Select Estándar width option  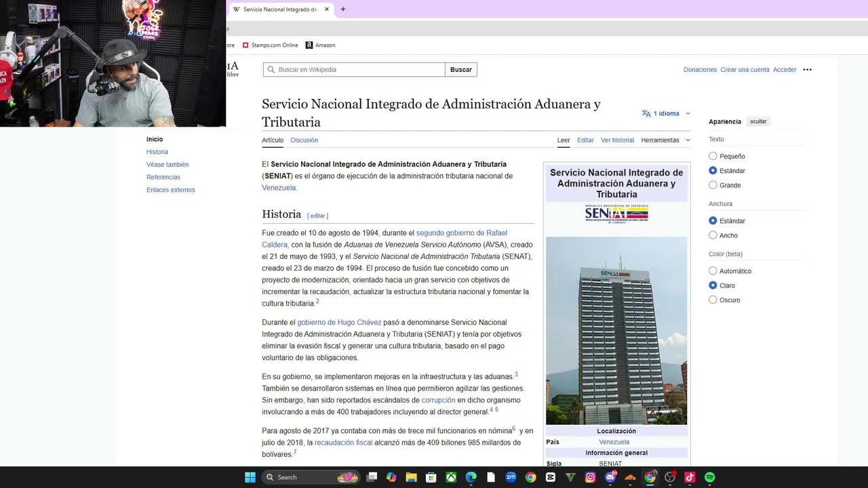tap(713, 220)
